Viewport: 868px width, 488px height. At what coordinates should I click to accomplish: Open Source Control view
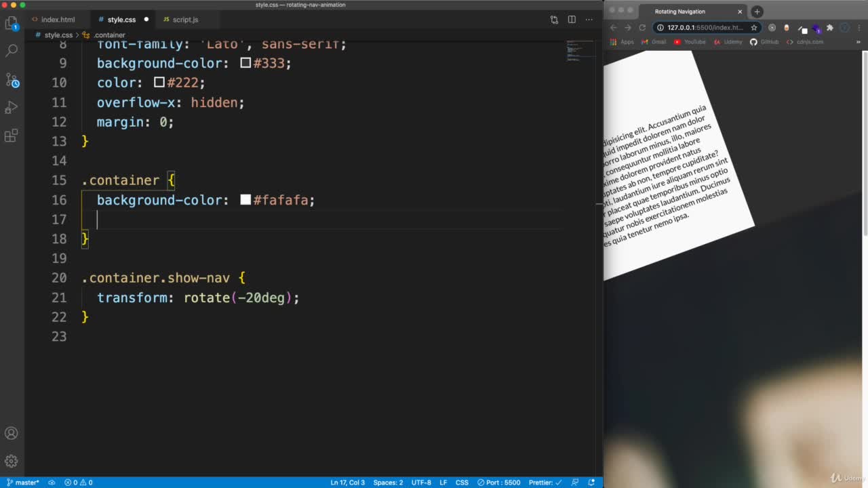coord(12,80)
